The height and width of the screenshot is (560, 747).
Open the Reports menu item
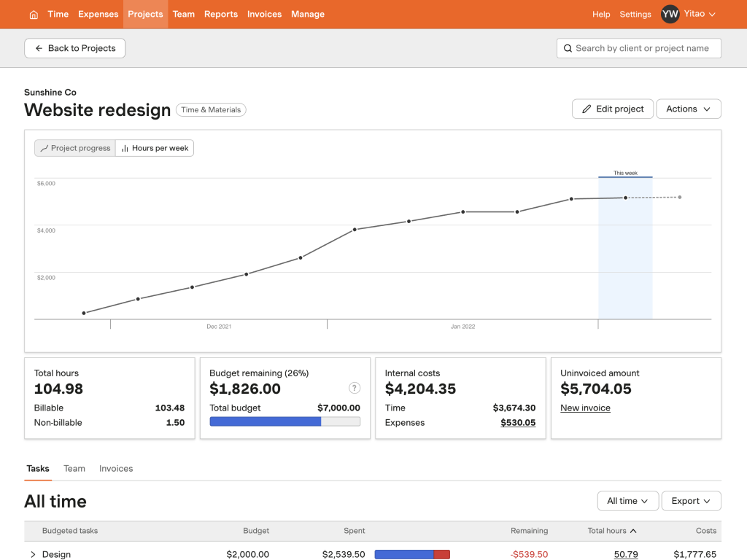pyautogui.click(x=220, y=14)
